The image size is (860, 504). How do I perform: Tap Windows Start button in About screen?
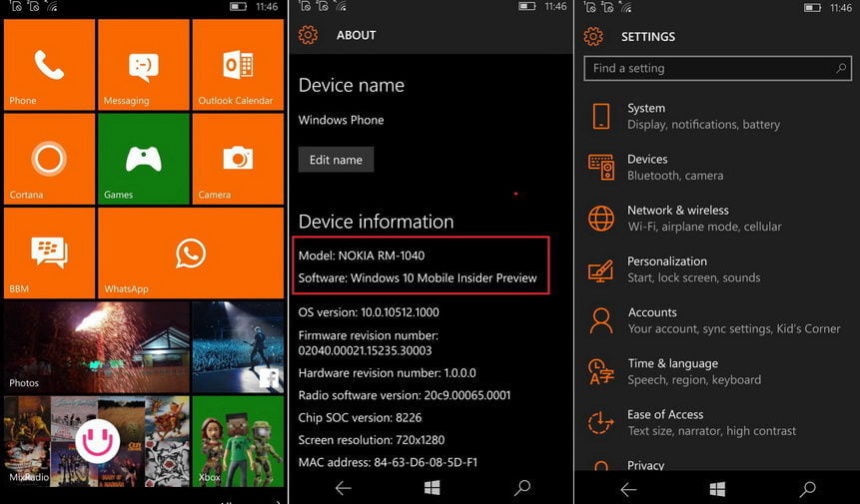[431, 488]
